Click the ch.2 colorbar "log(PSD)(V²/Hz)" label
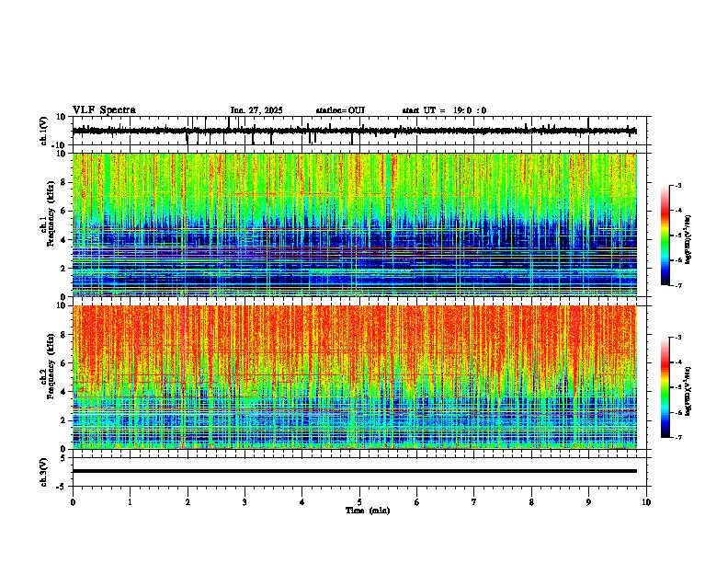This screenshot has height=563, width=728. pyautogui.click(x=688, y=392)
